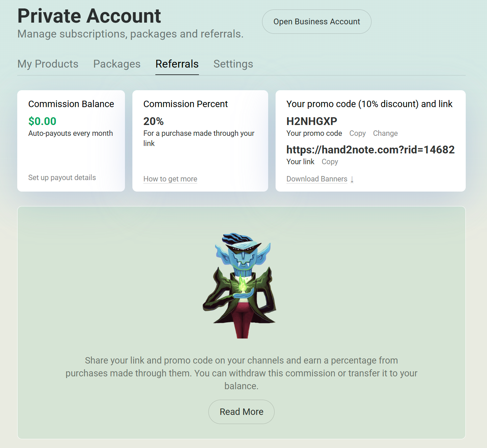487x448 pixels.
Task: Copy the promo code H2NHGXP
Action: pyautogui.click(x=357, y=133)
